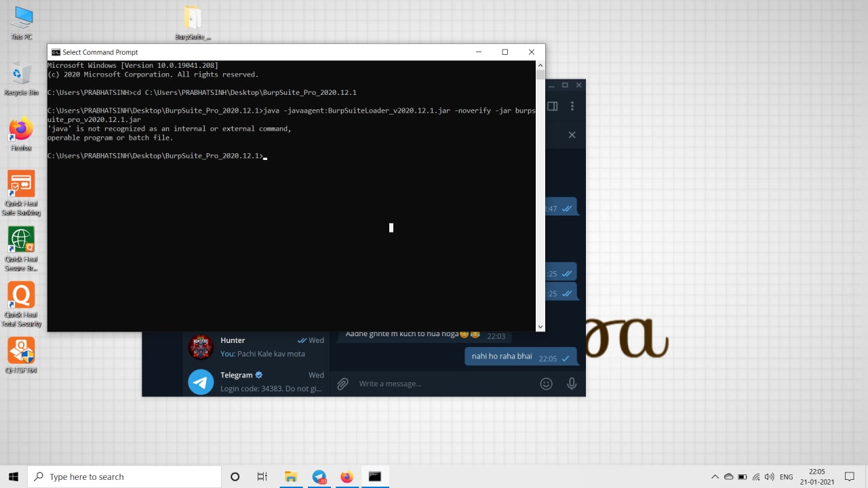Open the This PC desktop icon
Image resolution: width=868 pixels, height=488 pixels.
(22, 22)
